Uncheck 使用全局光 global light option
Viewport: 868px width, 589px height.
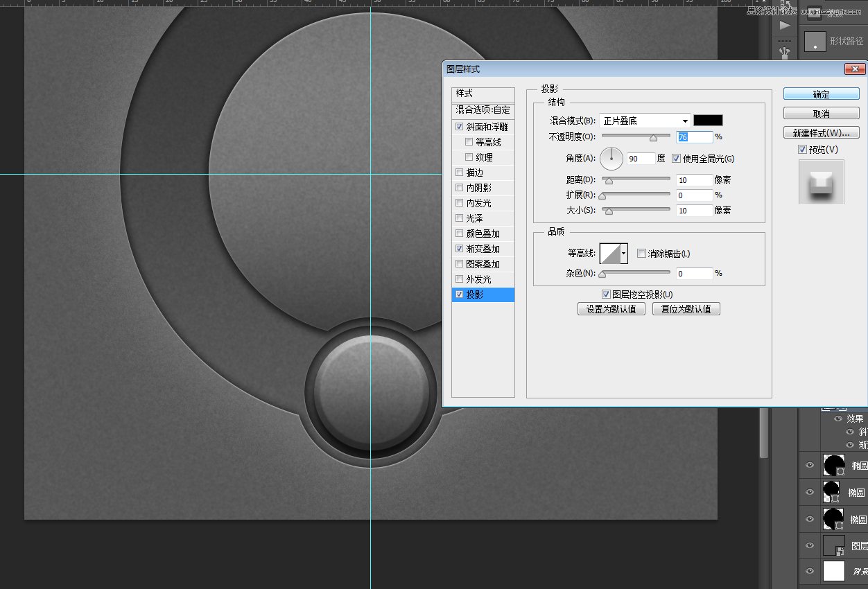[x=676, y=158]
